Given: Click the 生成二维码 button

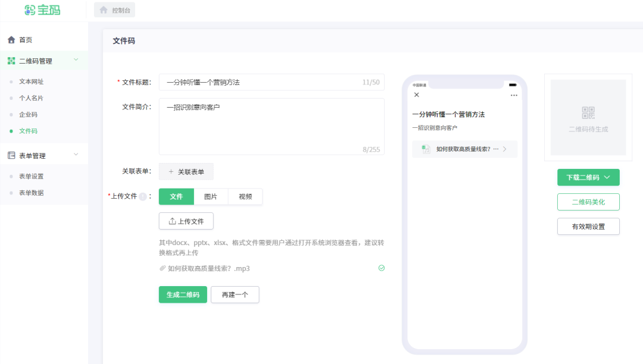Looking at the screenshot, I should [x=183, y=295].
